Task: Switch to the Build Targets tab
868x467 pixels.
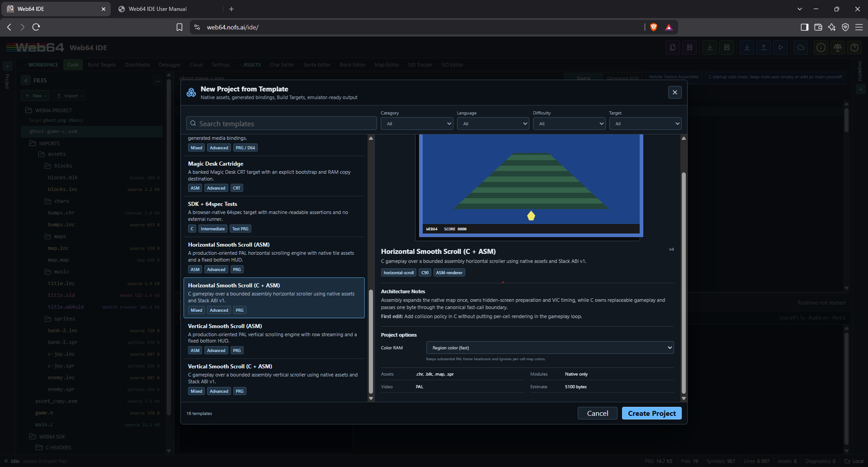Action: [102, 65]
